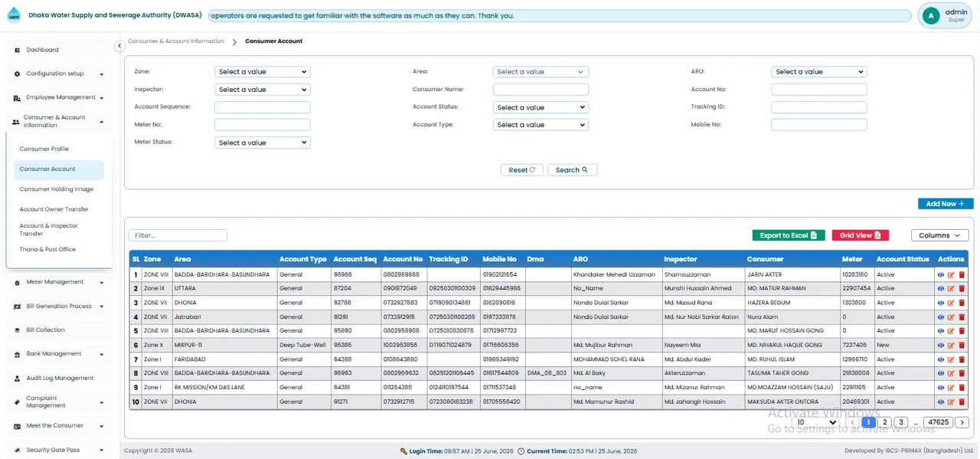Screen dimensions: 980x459
Task: Open Account & Inspector Transfer item
Action: pyautogui.click(x=49, y=230)
